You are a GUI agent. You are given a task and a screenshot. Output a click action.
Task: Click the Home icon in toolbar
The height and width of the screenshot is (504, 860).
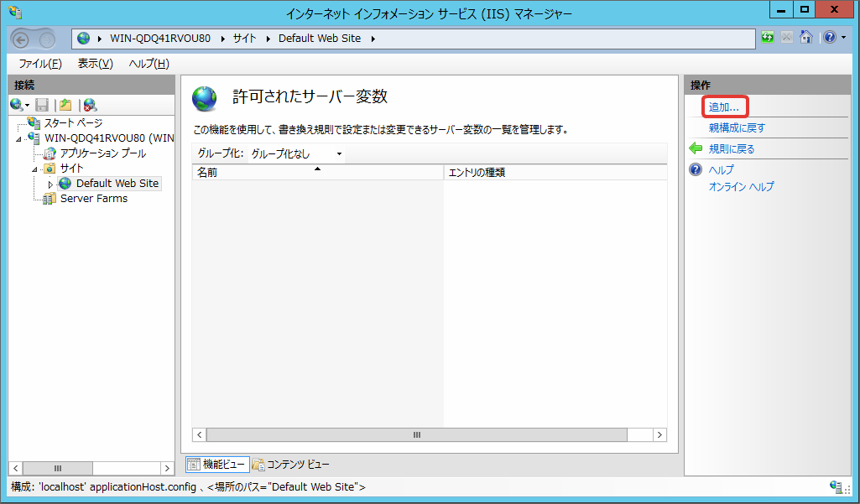coord(805,37)
